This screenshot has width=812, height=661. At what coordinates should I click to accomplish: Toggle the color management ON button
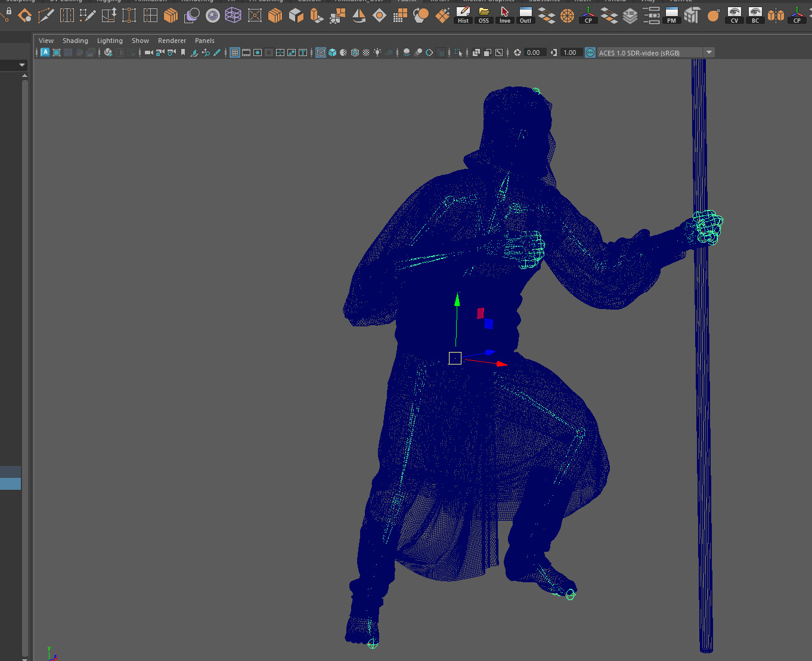(590, 52)
